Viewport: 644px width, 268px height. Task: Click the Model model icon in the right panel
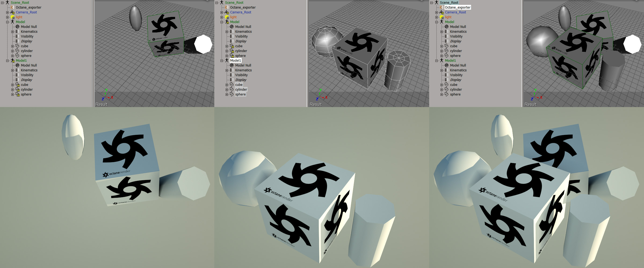tap(442, 22)
